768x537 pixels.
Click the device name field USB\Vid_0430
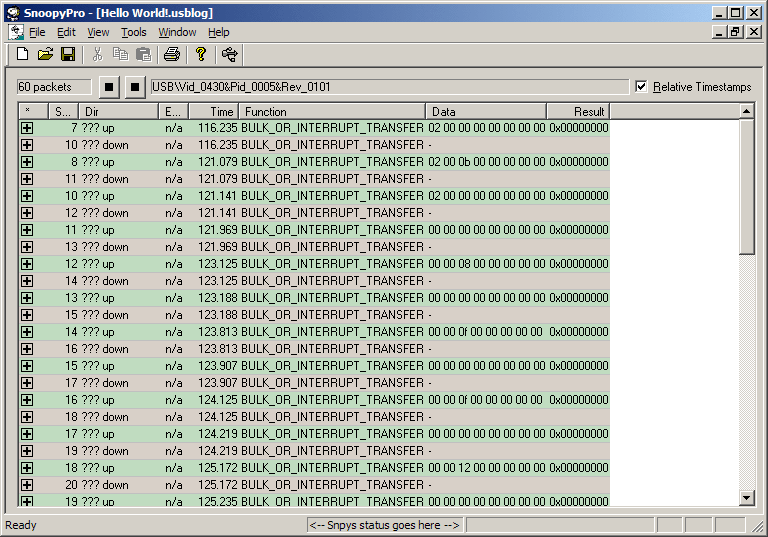389,87
